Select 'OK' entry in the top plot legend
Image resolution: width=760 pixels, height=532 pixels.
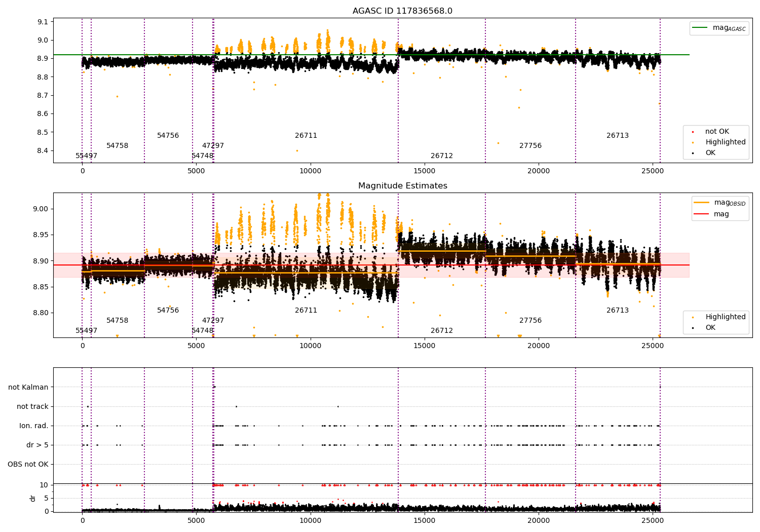(x=710, y=153)
